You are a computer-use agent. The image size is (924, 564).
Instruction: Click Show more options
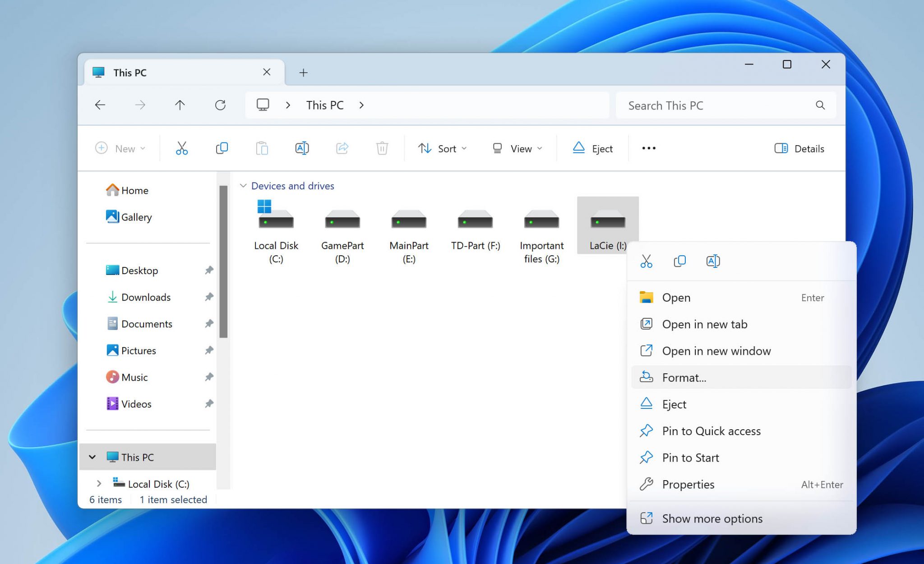click(x=712, y=518)
